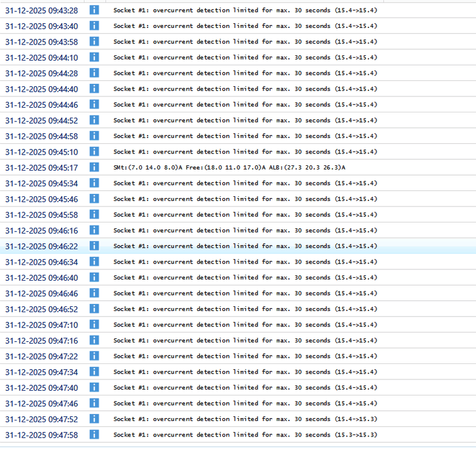Select timestamp 31-12-2025 09:44:10

click(x=42, y=58)
